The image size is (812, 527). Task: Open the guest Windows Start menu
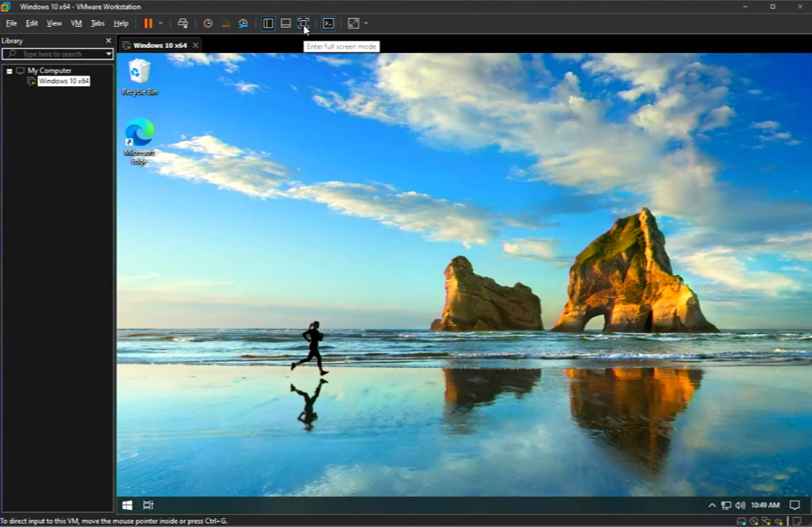(127, 505)
